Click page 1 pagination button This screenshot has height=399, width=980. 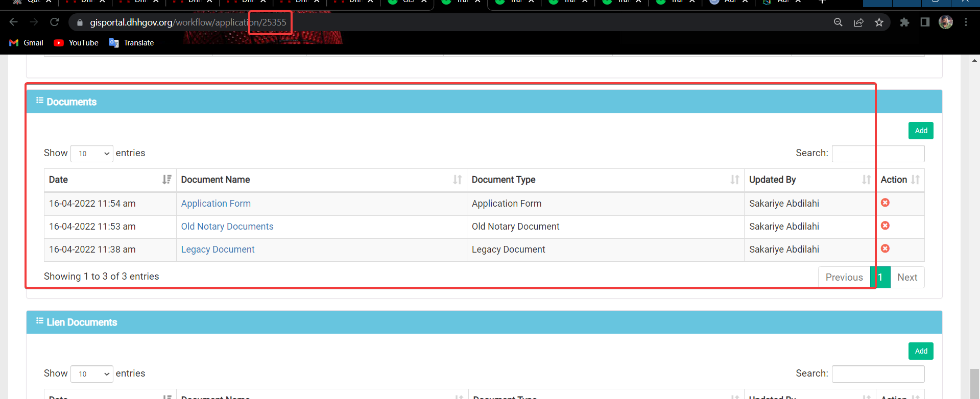[x=880, y=277]
